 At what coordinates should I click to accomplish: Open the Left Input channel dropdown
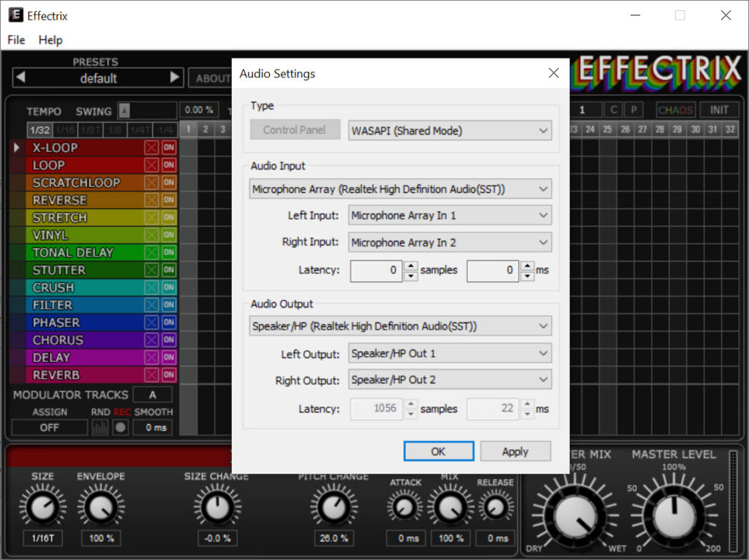pyautogui.click(x=450, y=216)
